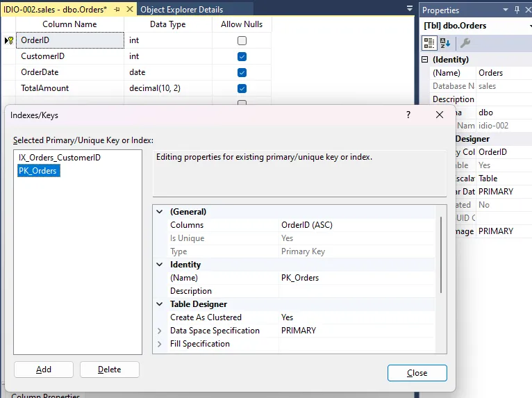The width and height of the screenshot is (532, 398).
Task: Click the Categorized view icon in Properties
Action: click(429, 42)
